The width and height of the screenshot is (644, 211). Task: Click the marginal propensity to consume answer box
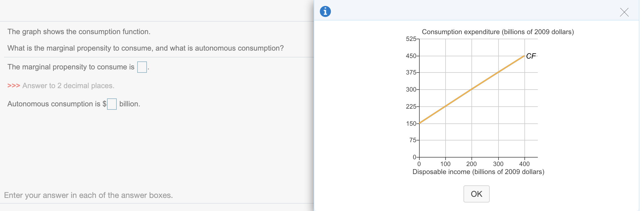(141, 67)
